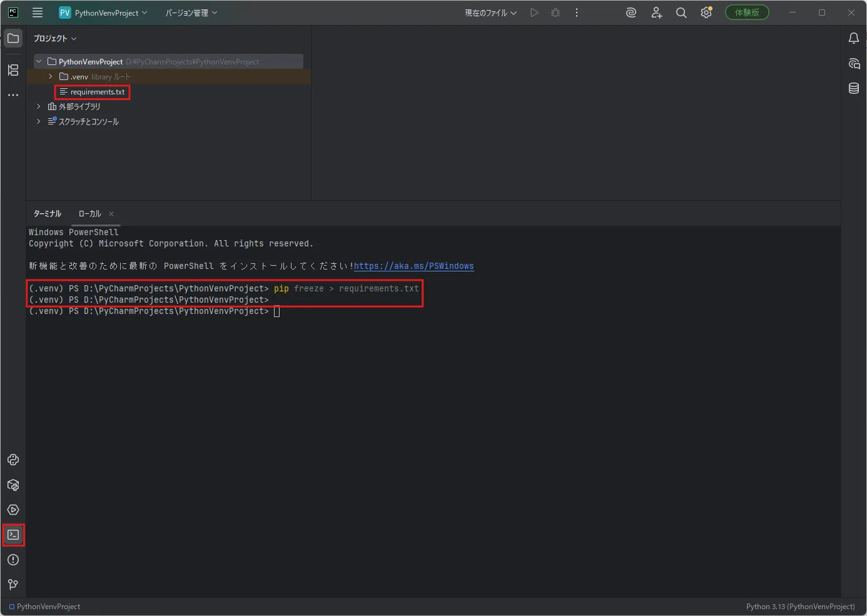Open the Terminal tool window icon
867x616 pixels.
(x=13, y=535)
